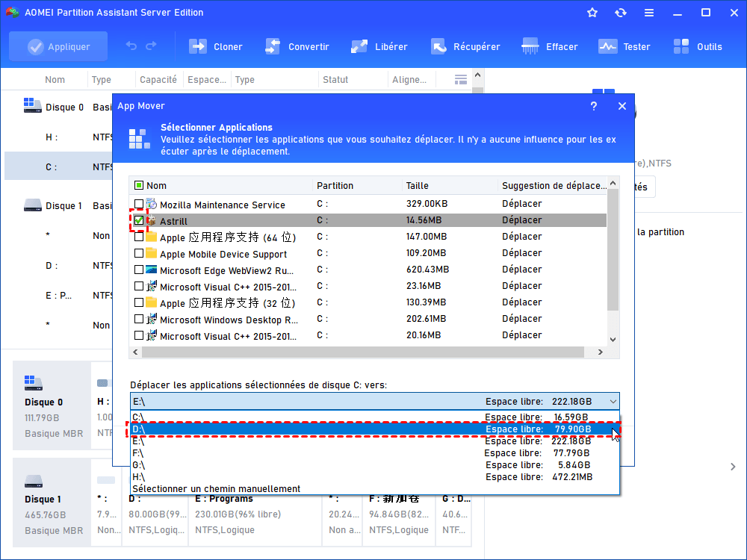Click app list scroll up arrow
This screenshot has width=747, height=560.
tap(613, 184)
